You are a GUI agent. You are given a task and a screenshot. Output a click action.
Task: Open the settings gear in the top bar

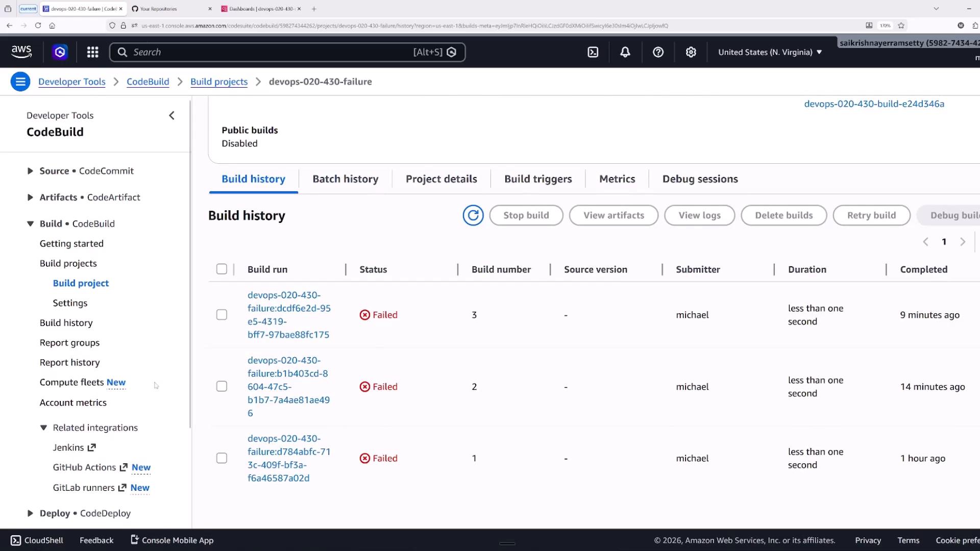691,52
